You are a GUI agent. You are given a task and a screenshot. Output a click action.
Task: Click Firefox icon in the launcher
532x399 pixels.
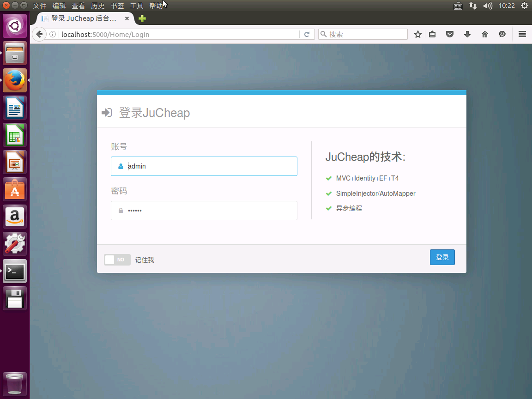click(15, 80)
